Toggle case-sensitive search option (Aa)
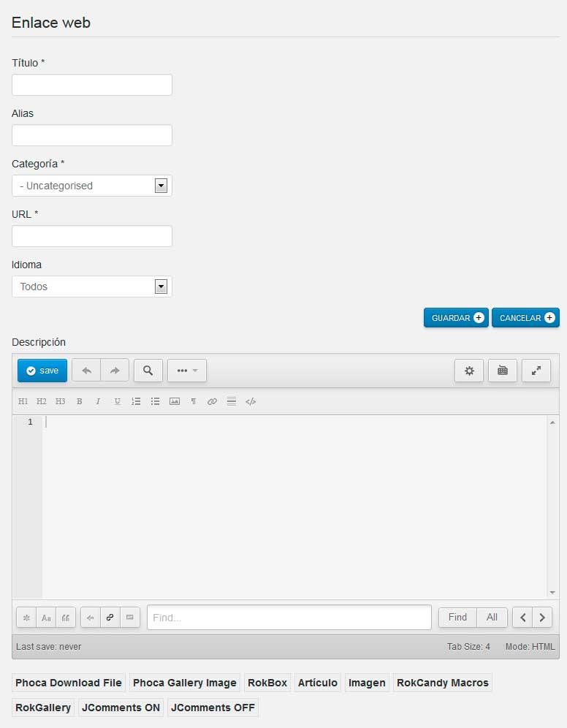Viewport: 567px width, 728px height. tap(46, 618)
